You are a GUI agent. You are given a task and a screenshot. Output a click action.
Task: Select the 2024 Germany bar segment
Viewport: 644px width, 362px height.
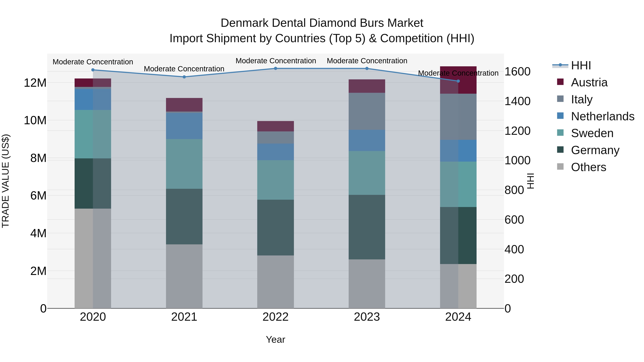pos(458,236)
